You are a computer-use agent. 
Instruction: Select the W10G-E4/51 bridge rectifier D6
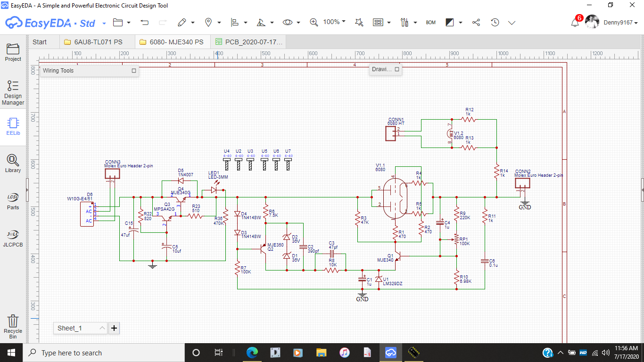[87, 214]
